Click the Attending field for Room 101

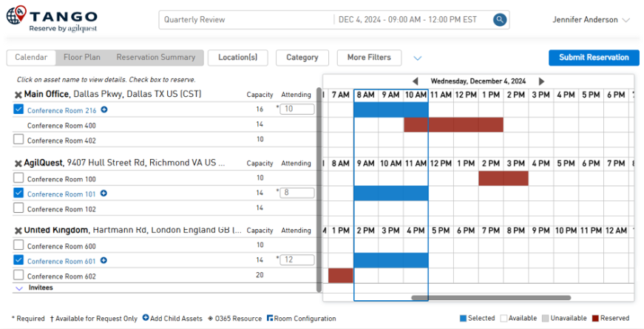point(298,193)
